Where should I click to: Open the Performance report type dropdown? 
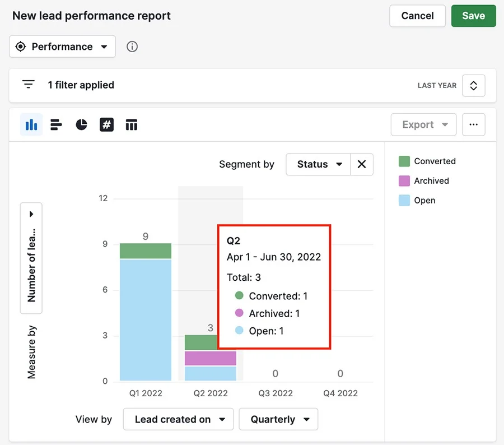pos(62,47)
